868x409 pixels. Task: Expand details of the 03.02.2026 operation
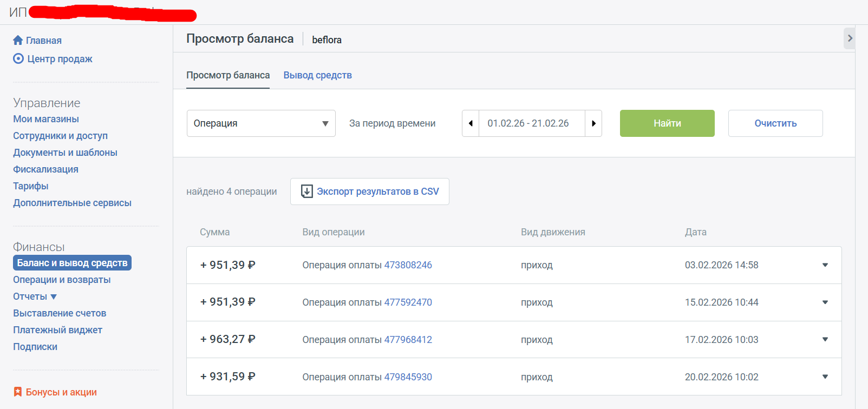[825, 265]
